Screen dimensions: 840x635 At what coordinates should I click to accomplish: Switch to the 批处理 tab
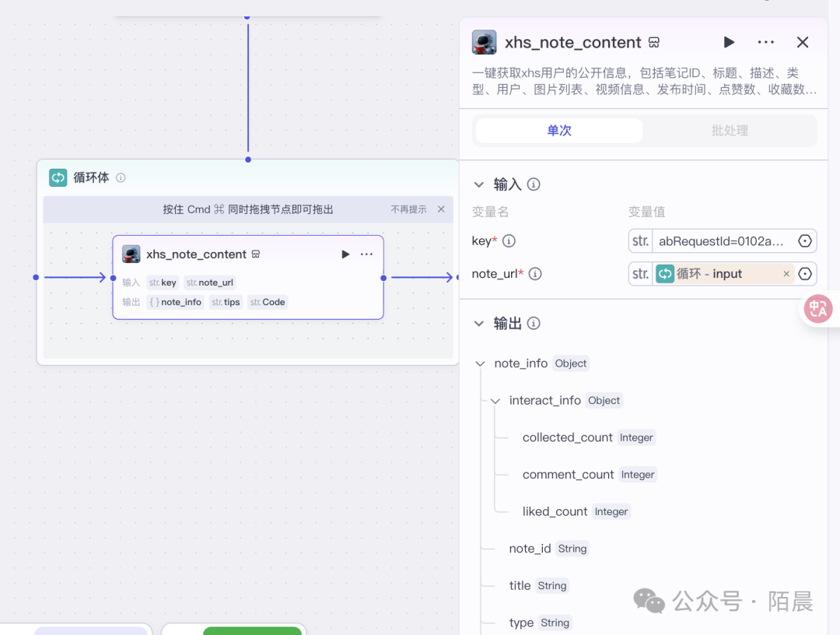pos(730,131)
